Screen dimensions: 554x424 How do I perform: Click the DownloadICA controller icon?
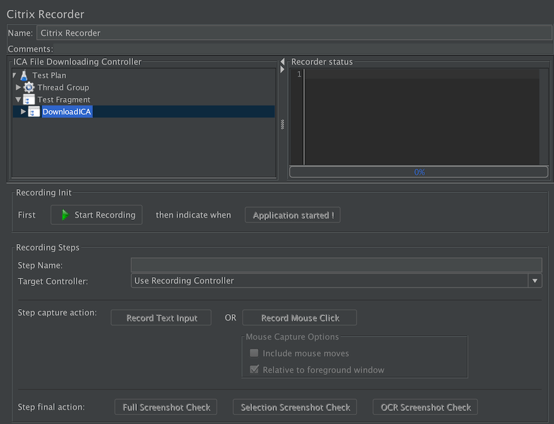point(34,112)
